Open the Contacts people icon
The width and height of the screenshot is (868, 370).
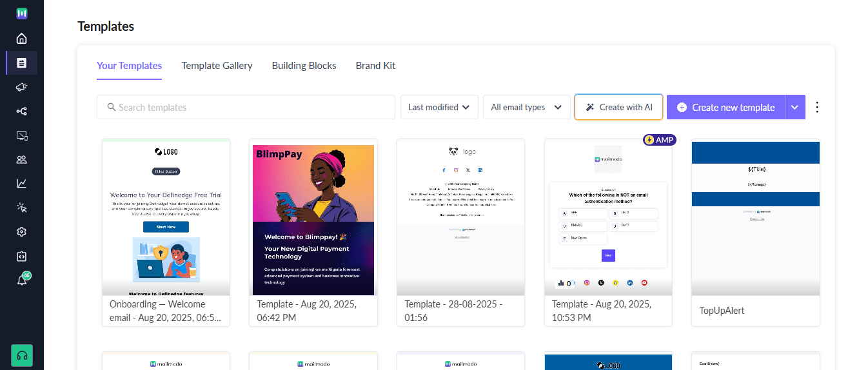pos(21,159)
